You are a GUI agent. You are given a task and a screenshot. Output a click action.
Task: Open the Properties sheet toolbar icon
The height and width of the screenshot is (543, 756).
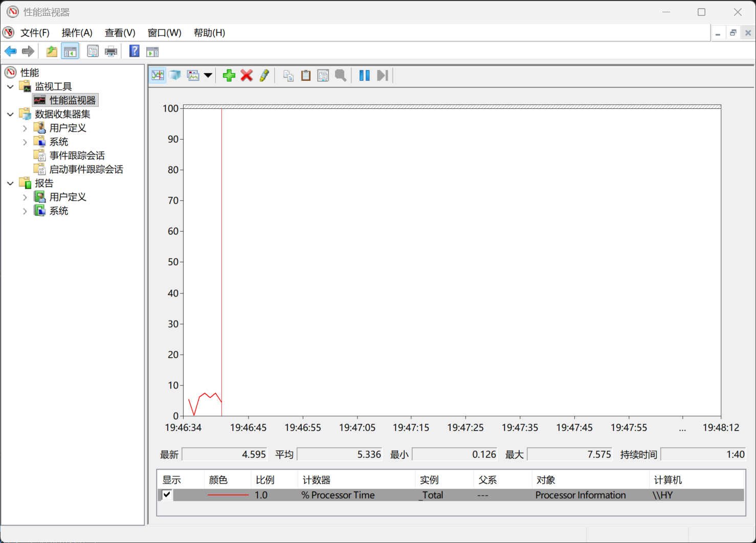(93, 51)
